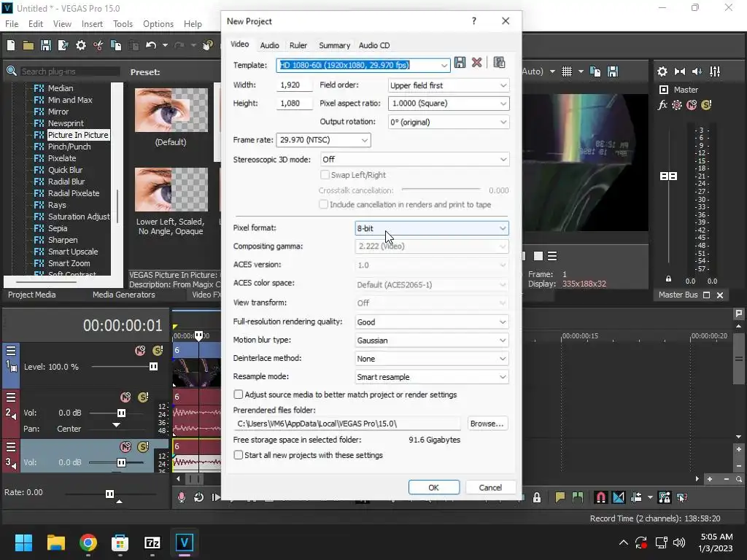This screenshot has height=560, width=747.
Task: Click the plug-in search magnifier icon
Action: point(12,71)
